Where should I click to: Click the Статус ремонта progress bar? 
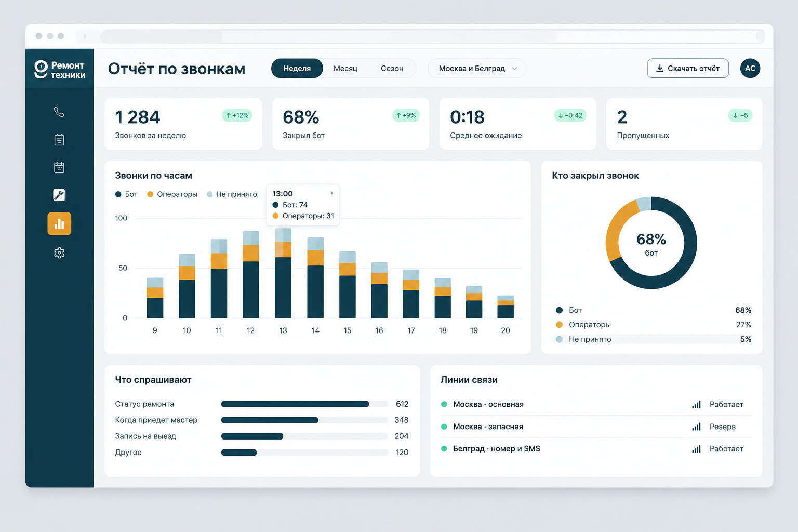click(304, 404)
